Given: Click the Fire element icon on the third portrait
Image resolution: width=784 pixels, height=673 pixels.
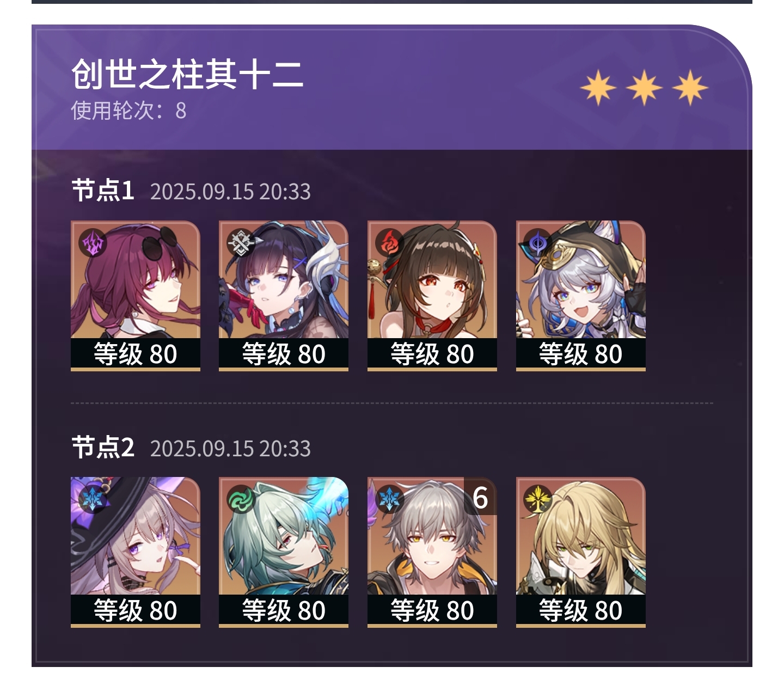Looking at the screenshot, I should [x=389, y=243].
